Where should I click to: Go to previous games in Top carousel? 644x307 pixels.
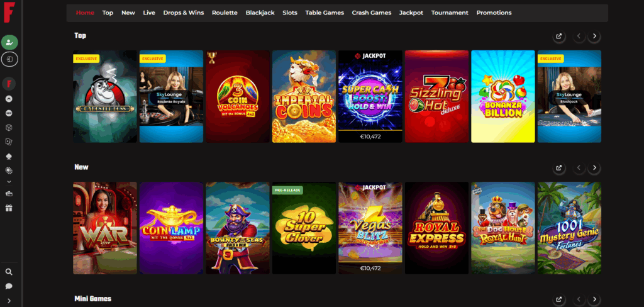tap(579, 36)
